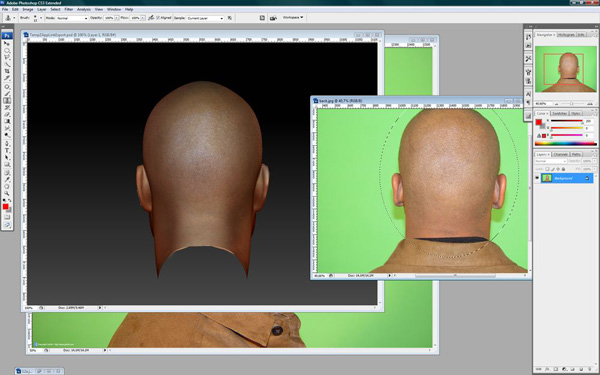Click the Switch Colors arrow in toolbox
This screenshot has width=600, height=375.
coord(10,200)
